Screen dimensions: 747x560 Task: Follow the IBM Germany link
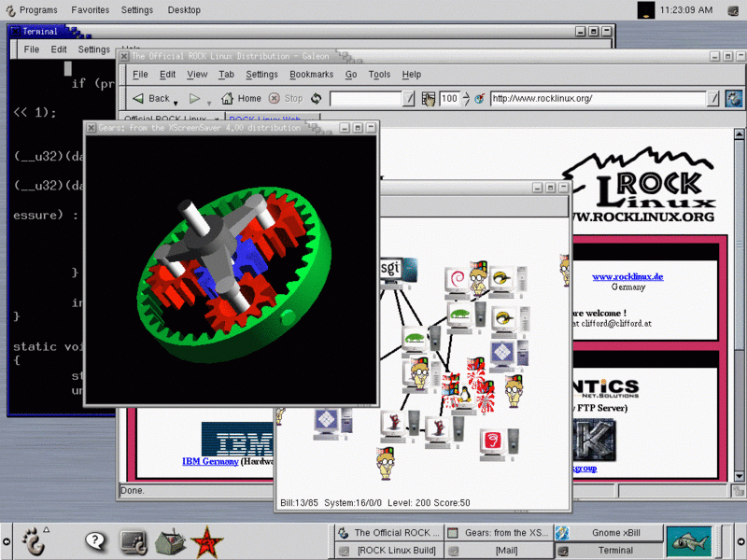[x=210, y=461]
